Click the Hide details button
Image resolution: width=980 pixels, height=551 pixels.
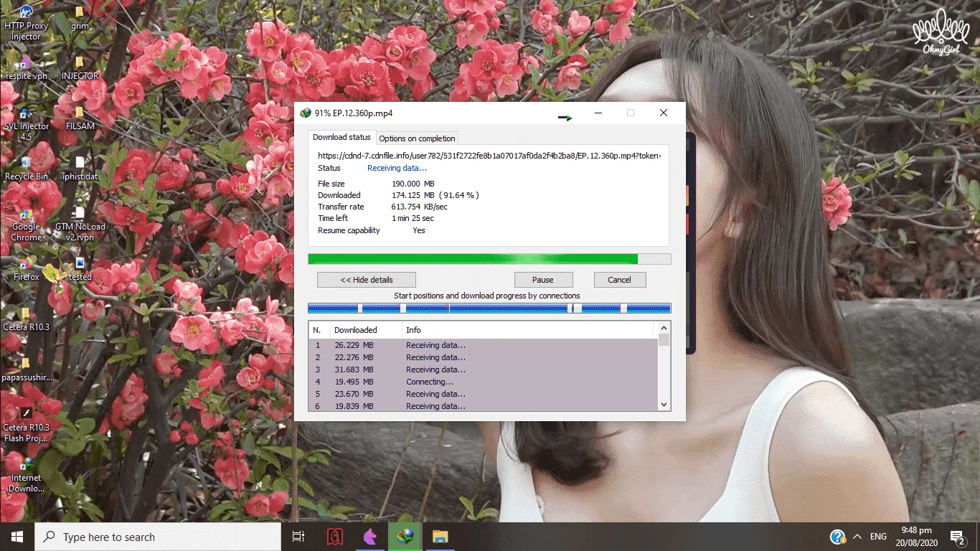367,280
